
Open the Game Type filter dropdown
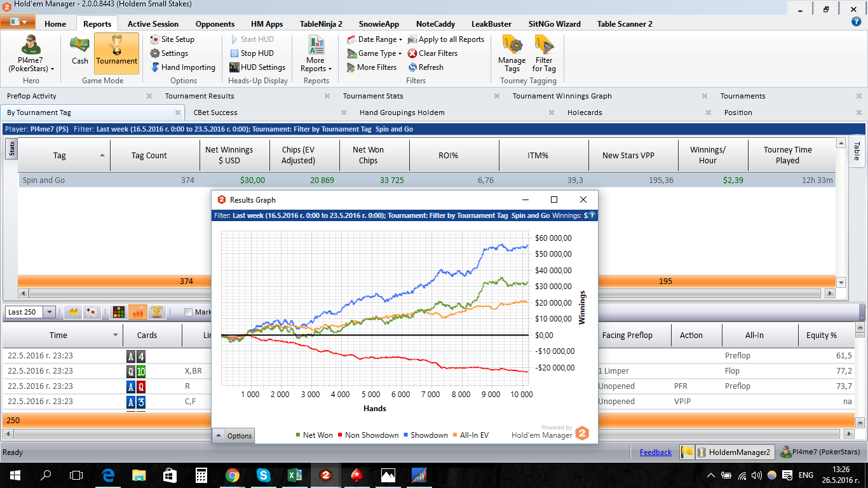point(375,53)
